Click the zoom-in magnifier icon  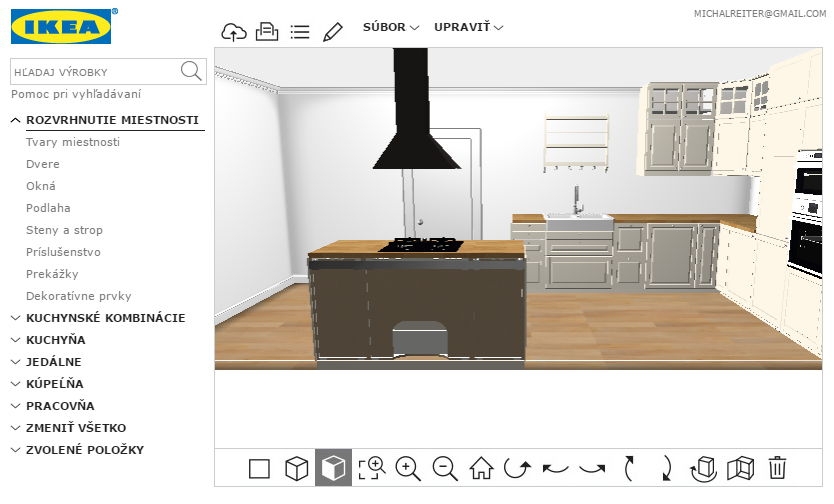pos(407,468)
